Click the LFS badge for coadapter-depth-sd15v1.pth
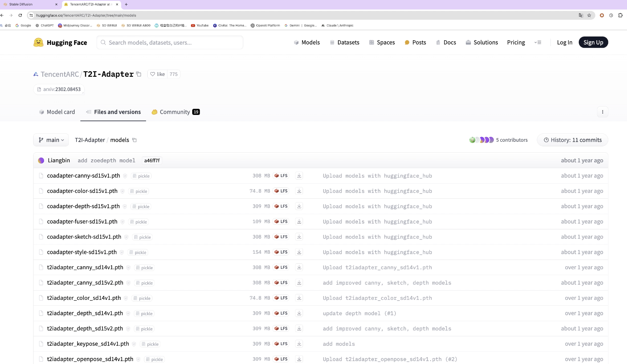Screen dimensions: 627x364 click(x=281, y=206)
